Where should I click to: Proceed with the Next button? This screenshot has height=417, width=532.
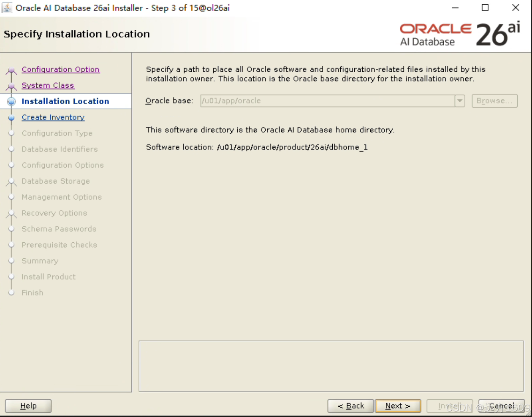pos(398,406)
